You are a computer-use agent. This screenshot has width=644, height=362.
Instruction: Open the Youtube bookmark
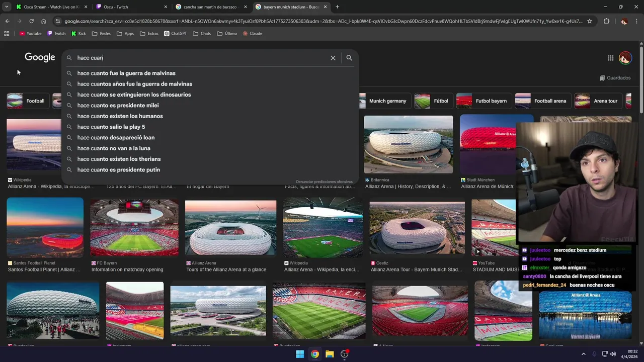(x=30, y=33)
